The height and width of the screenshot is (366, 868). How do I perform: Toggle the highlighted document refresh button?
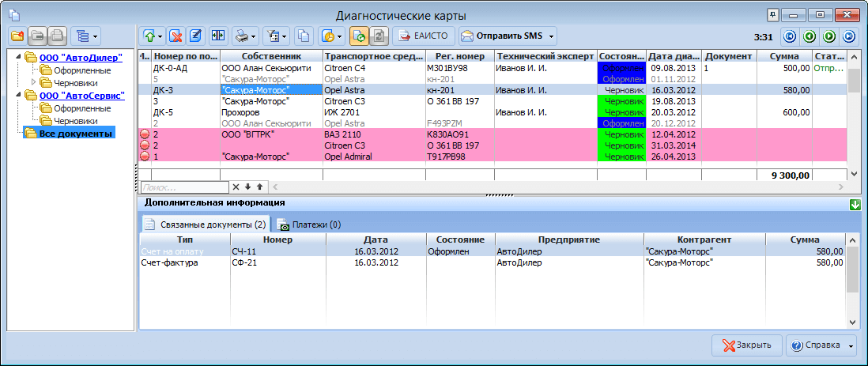(359, 36)
